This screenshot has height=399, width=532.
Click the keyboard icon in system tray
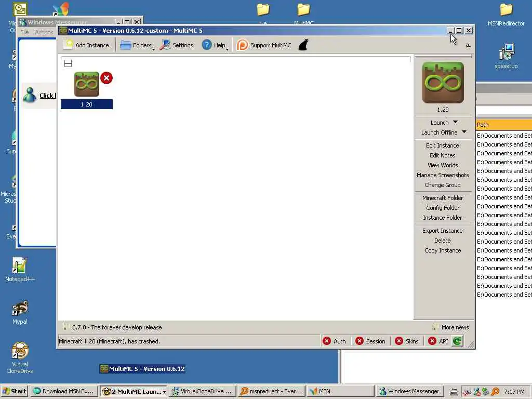454,392
